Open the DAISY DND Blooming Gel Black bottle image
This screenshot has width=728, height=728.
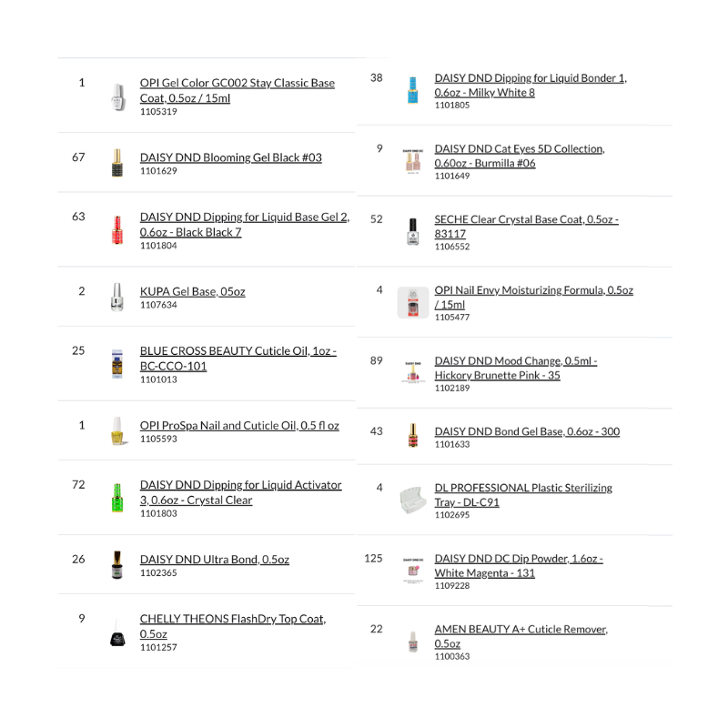point(116,163)
